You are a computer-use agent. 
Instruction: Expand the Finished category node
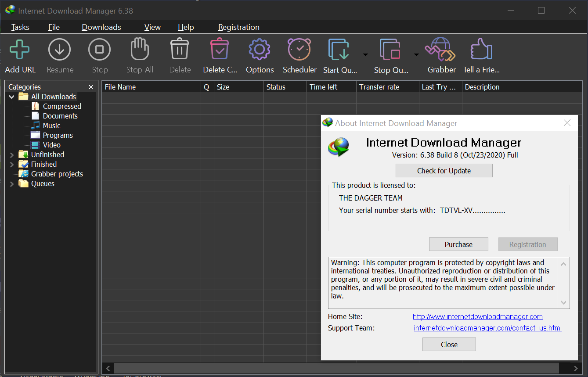12,164
